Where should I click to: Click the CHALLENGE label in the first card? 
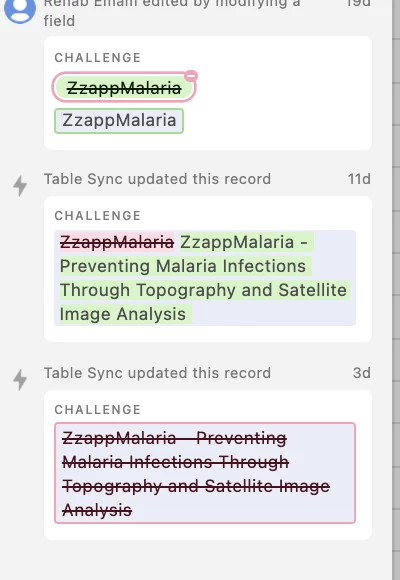(98, 58)
